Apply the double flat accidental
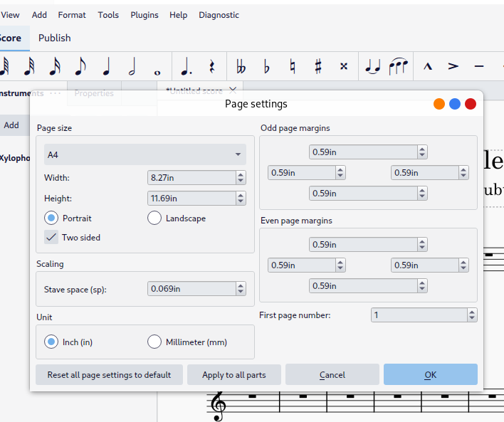 tap(241, 66)
